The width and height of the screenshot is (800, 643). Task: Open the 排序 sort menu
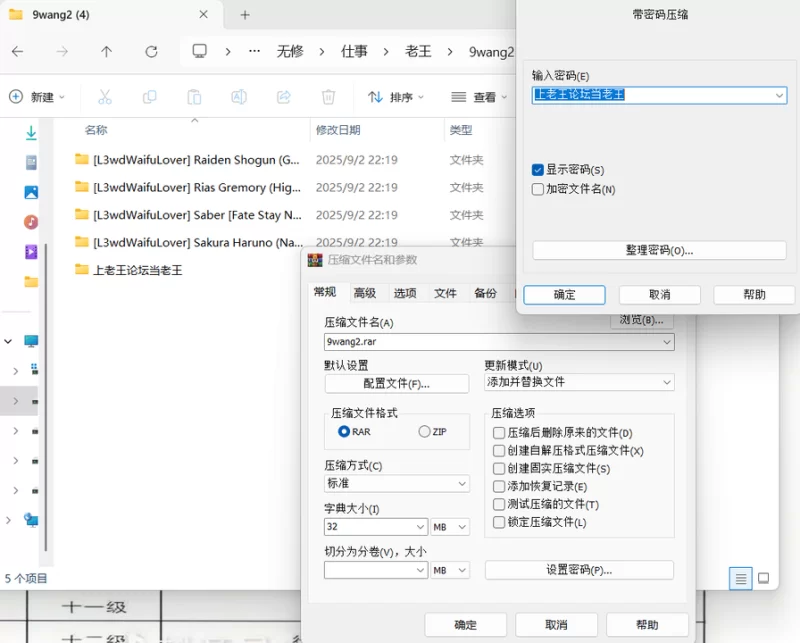click(x=396, y=97)
